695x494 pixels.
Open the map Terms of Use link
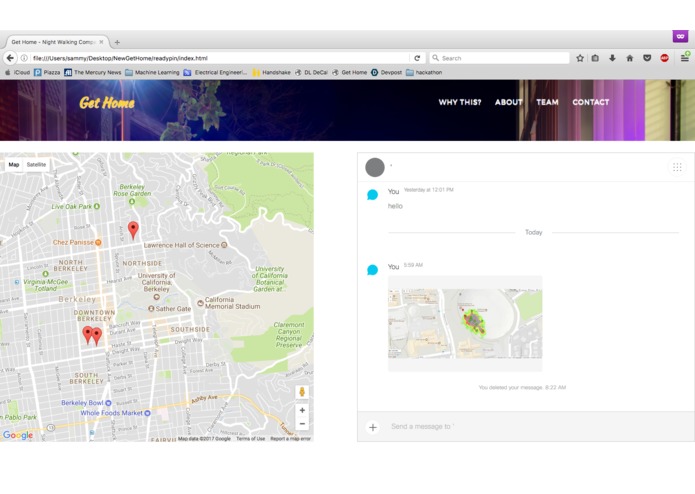(x=250, y=439)
